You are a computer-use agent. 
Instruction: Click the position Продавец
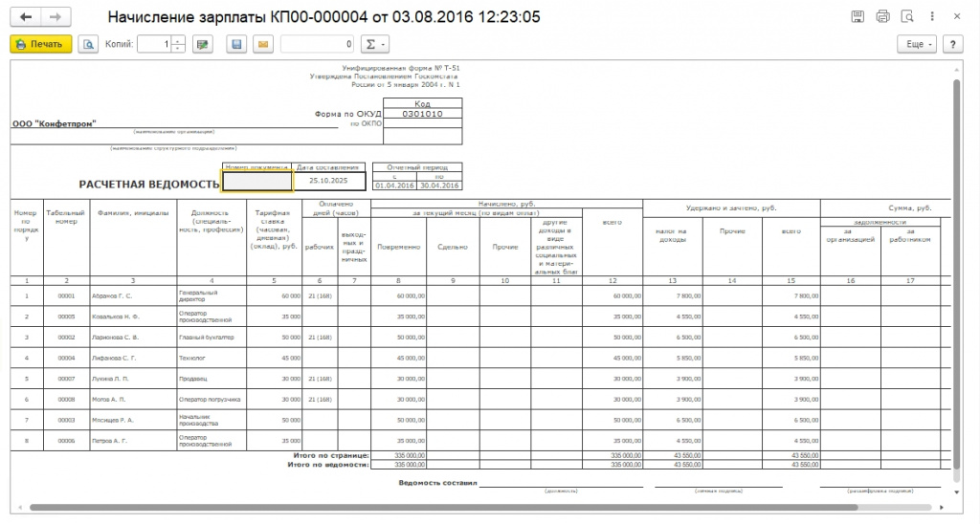pos(193,379)
